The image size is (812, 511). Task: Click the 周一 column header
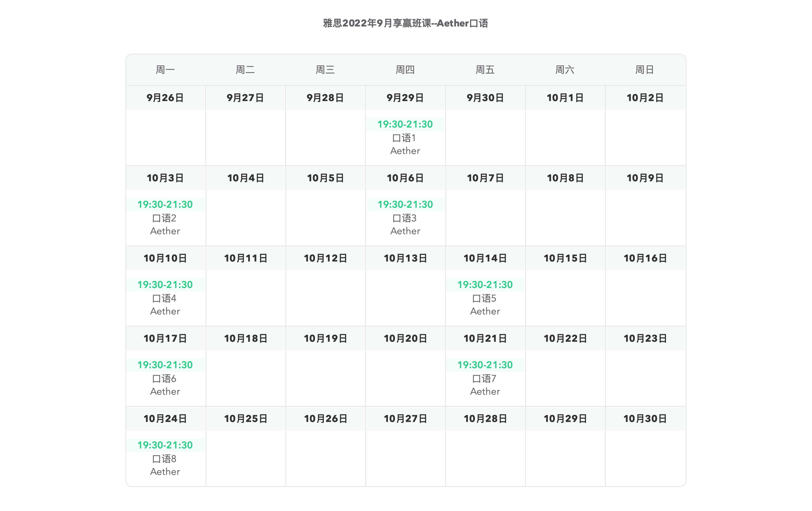click(x=165, y=70)
